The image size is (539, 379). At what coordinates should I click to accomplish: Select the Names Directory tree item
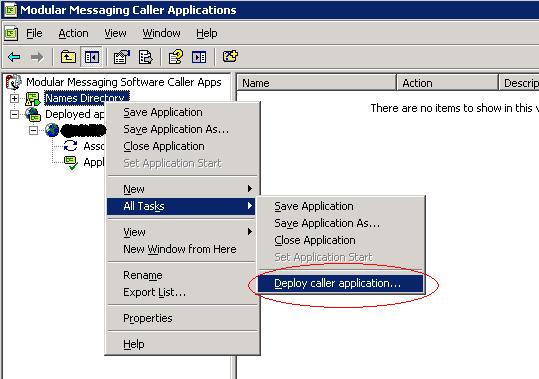87,98
